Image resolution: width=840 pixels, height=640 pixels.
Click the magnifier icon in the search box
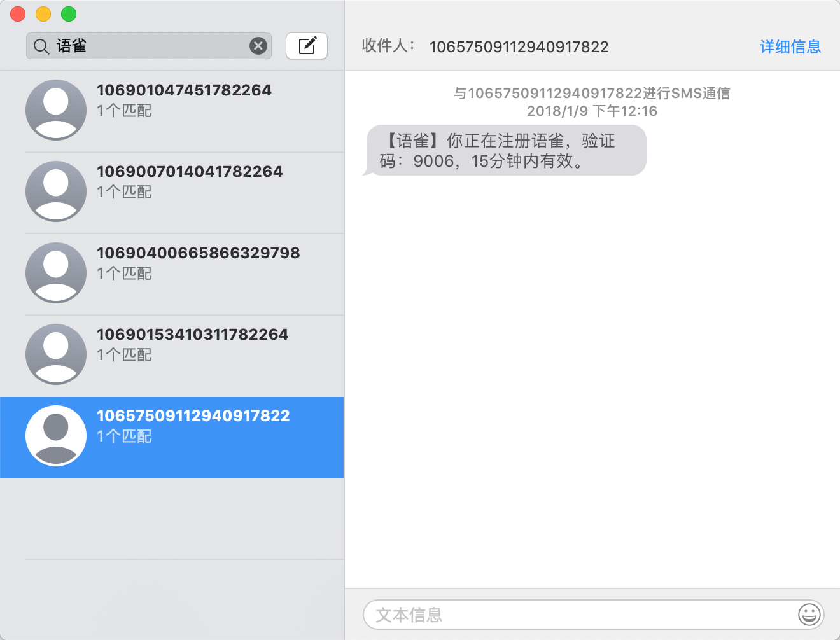(x=41, y=46)
